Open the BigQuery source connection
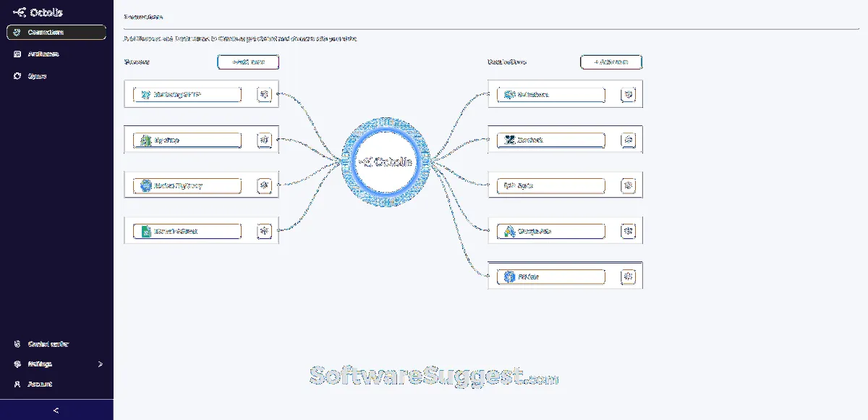The height and width of the screenshot is (420, 868). [x=187, y=186]
